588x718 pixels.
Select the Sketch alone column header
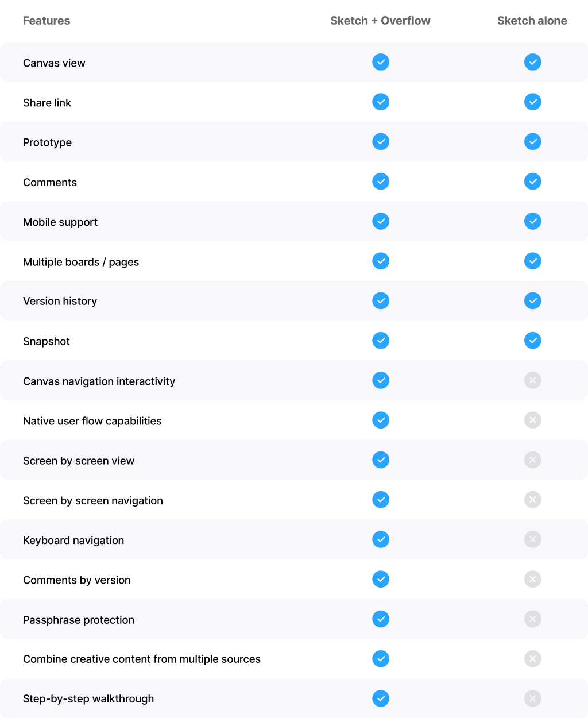[x=532, y=21]
